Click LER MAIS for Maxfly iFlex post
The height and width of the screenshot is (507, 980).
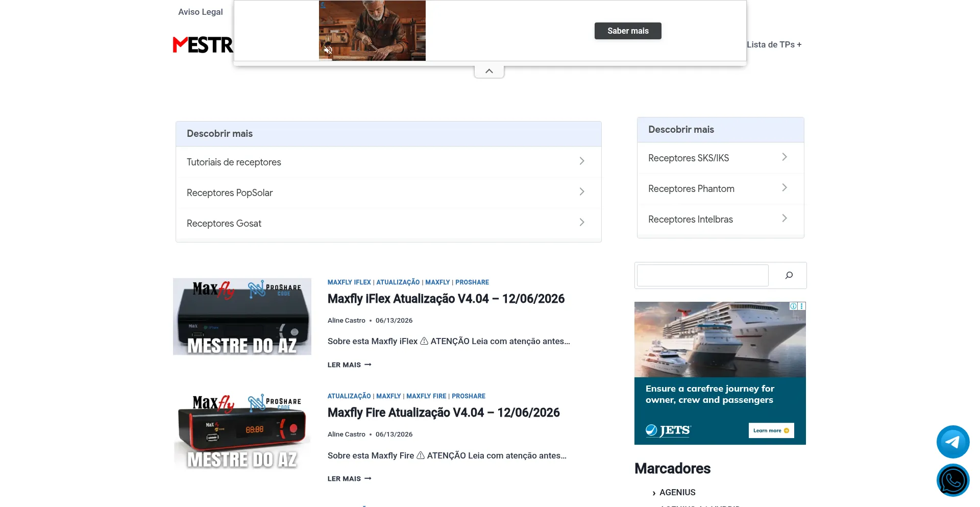tap(350, 365)
